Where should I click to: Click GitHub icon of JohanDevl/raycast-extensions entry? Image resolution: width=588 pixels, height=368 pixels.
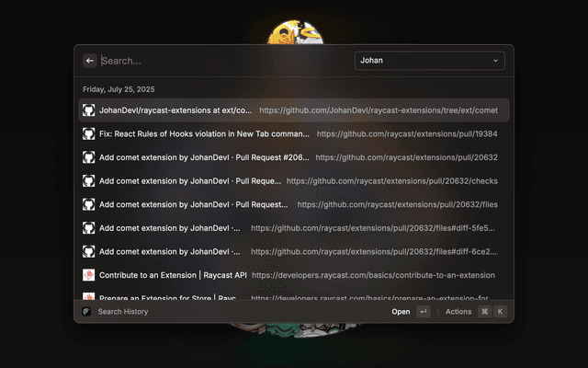[89, 109]
